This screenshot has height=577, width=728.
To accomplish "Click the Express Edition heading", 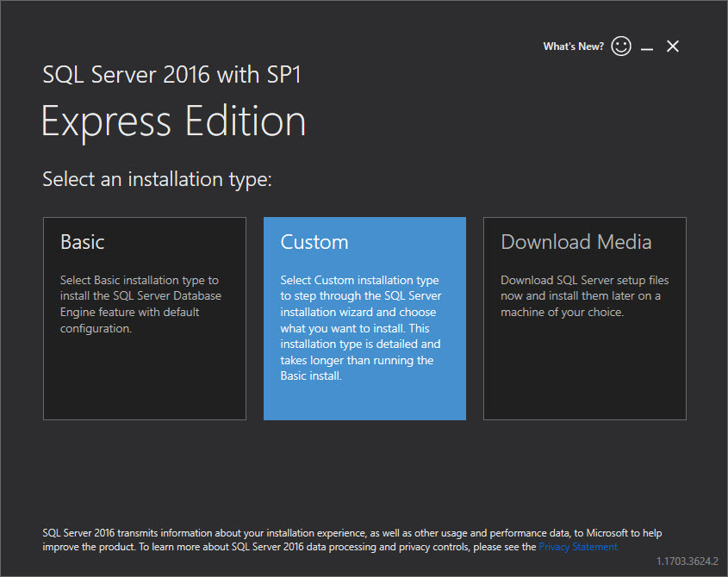I will click(174, 121).
